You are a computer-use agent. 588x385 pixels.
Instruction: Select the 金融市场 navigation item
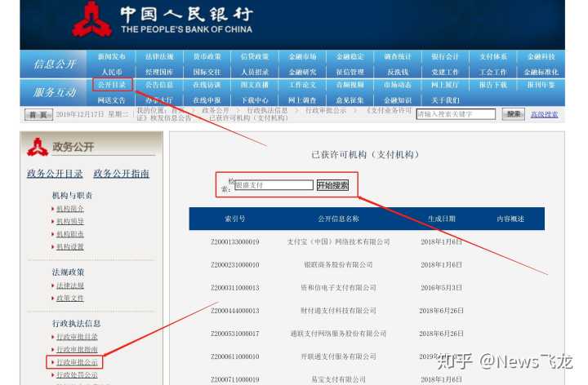(x=302, y=56)
